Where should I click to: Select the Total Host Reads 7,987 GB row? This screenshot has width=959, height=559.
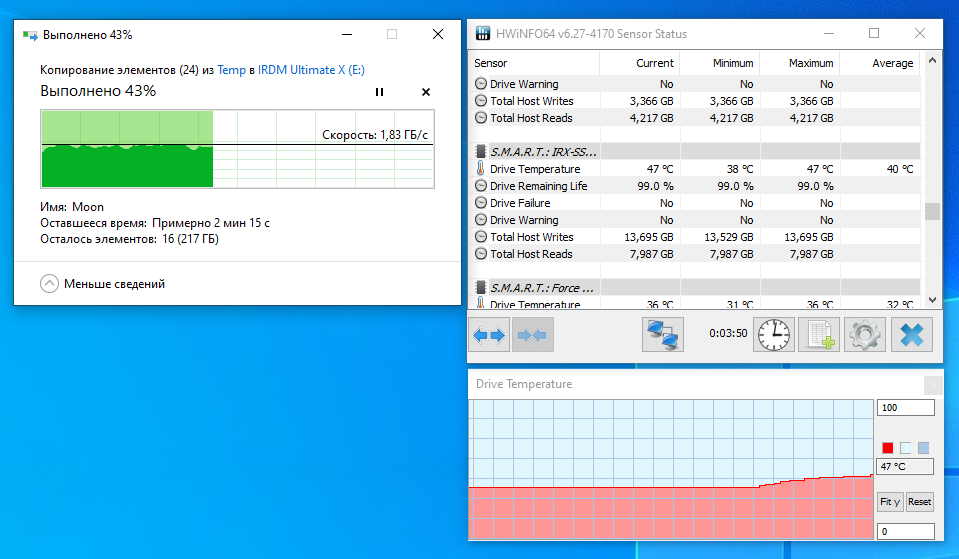695,254
